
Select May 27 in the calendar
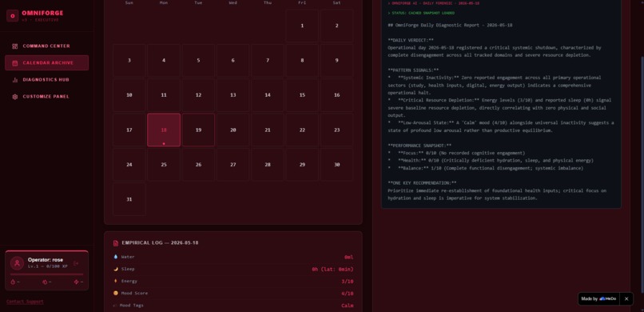pyautogui.click(x=233, y=165)
